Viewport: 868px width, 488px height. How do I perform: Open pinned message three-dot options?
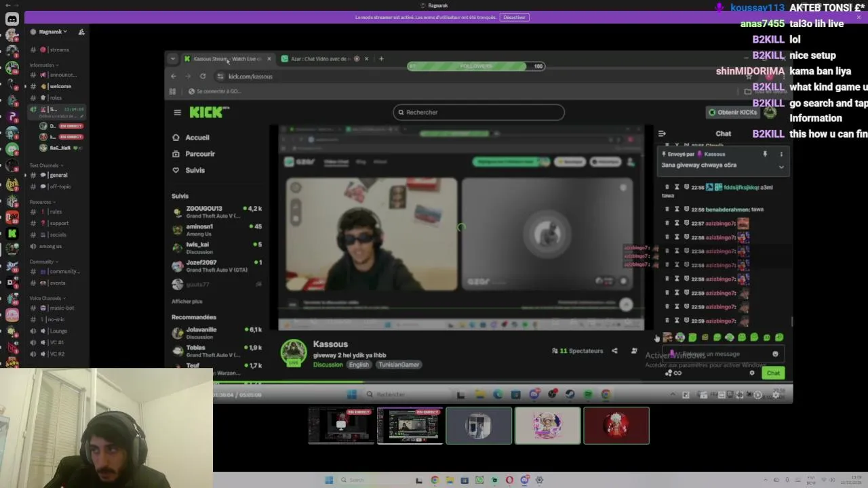point(781,155)
